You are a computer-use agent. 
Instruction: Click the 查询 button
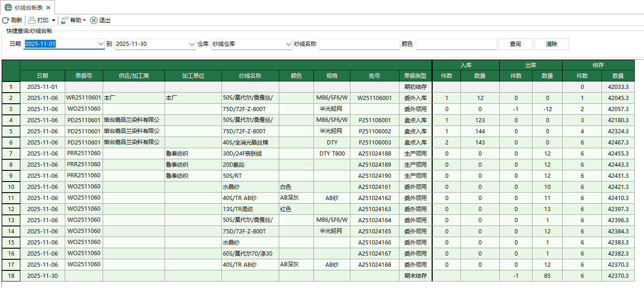[515, 44]
